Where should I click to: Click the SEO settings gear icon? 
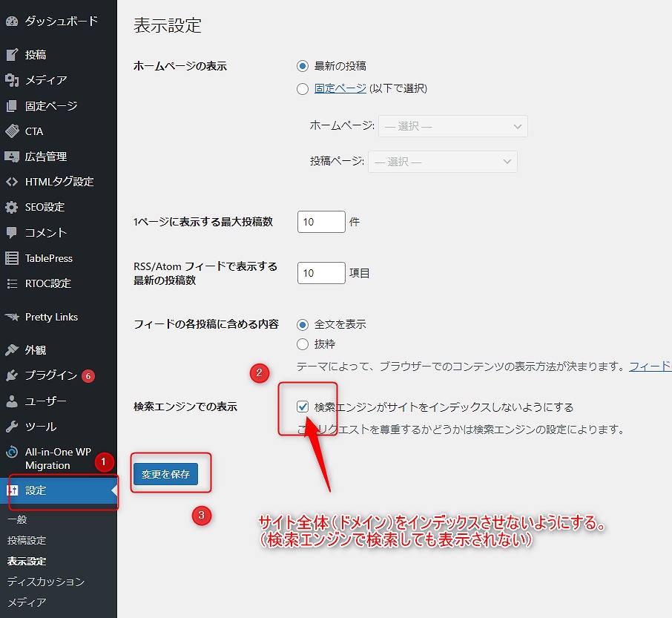[x=11, y=207]
